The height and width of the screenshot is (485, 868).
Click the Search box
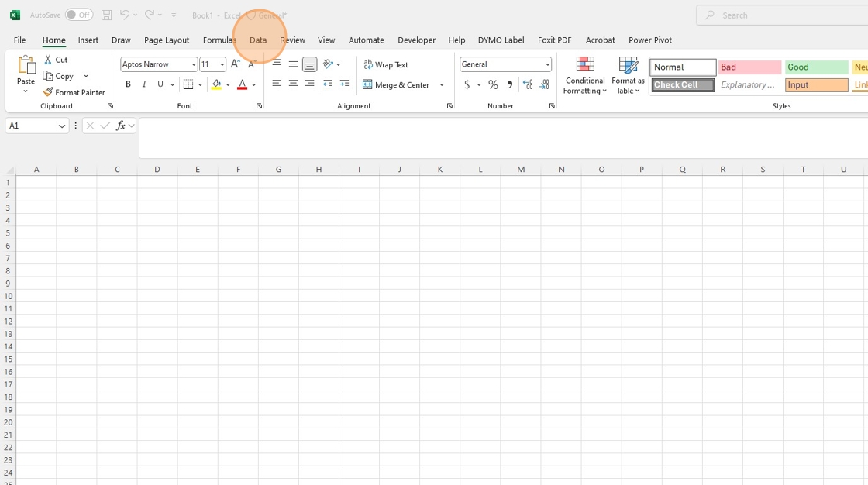point(782,15)
